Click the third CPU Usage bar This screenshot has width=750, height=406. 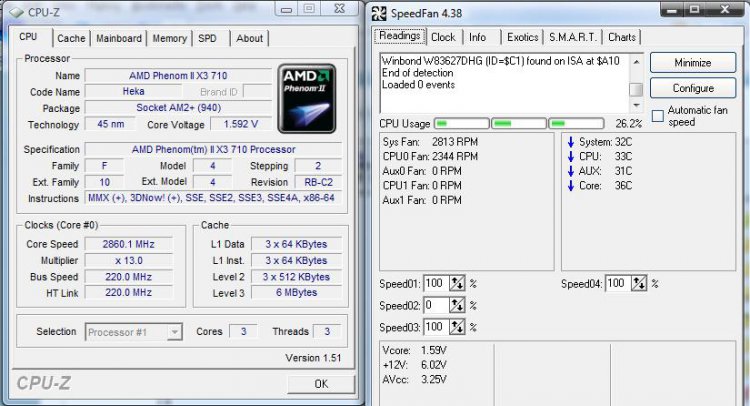pos(576,124)
